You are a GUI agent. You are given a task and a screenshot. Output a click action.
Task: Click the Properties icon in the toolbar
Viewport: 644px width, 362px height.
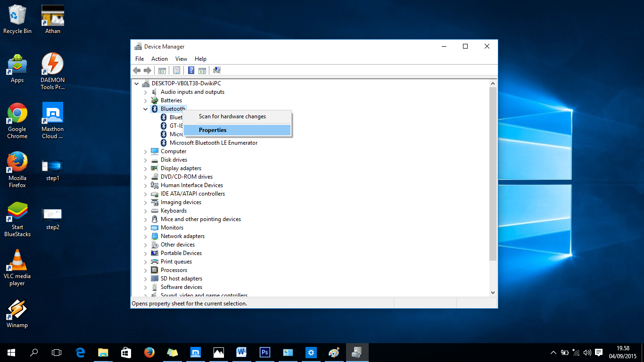pos(176,70)
